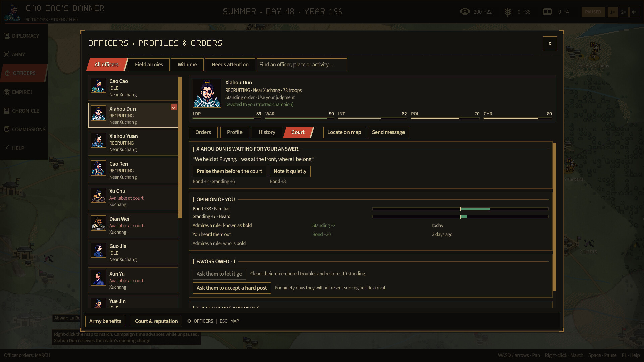
Task: Select Xu Chu's portrait in officer list
Action: [98, 196]
